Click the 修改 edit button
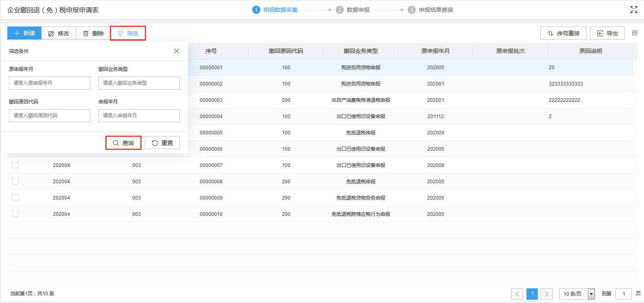 pos(59,33)
